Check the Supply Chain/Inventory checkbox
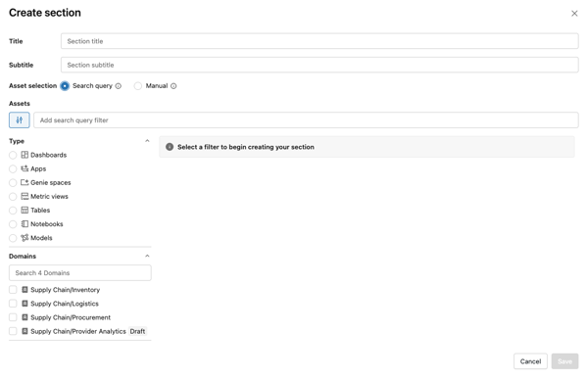588x380 pixels. click(x=13, y=290)
